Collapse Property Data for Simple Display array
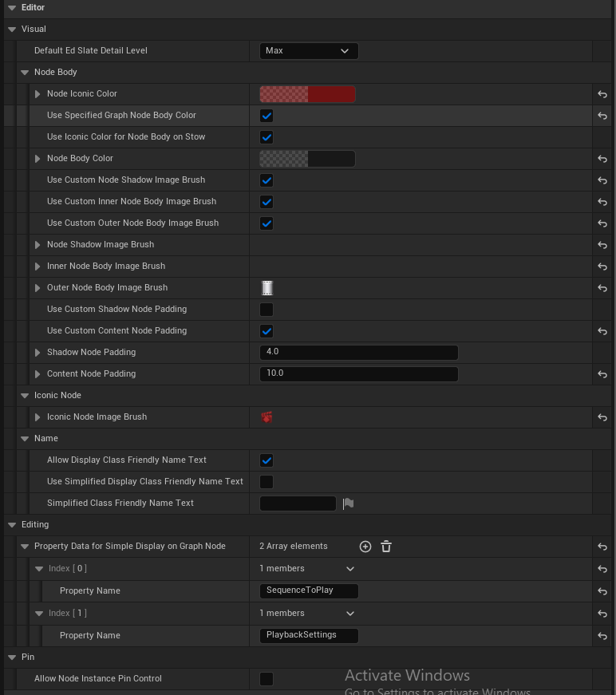616x695 pixels. tap(25, 547)
